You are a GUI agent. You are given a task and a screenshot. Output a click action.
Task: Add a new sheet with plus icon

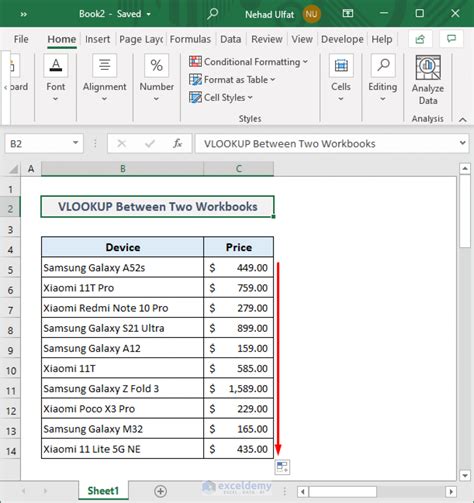161,491
